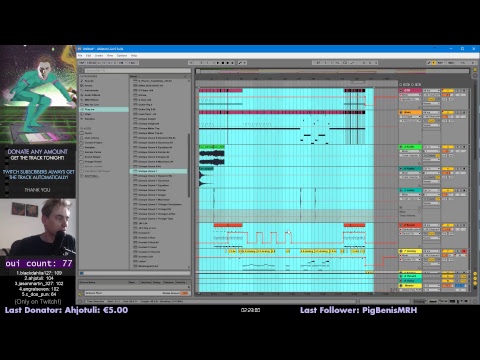480x360 pixels.
Task: Select the red track 6 title
Action: [413, 225]
